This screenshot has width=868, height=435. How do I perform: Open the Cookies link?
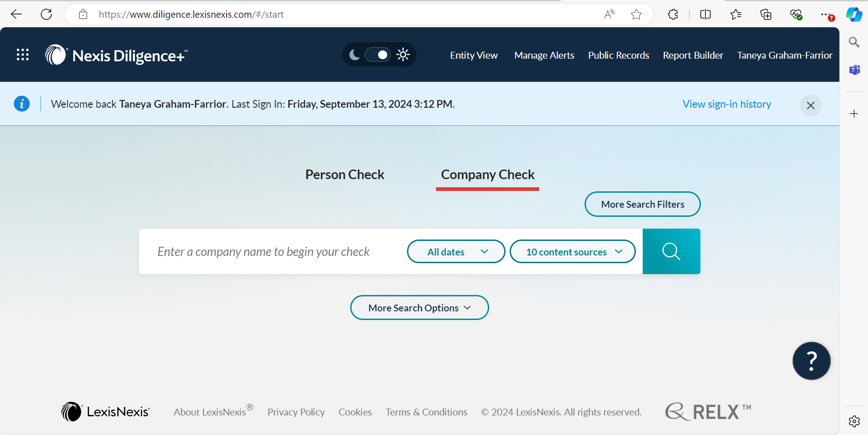coord(355,412)
